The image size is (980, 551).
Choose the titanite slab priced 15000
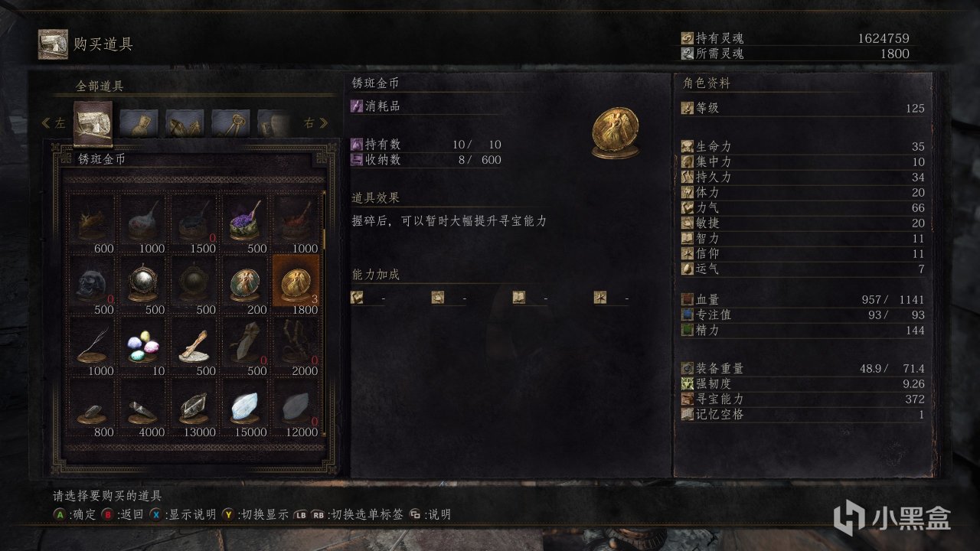click(246, 406)
